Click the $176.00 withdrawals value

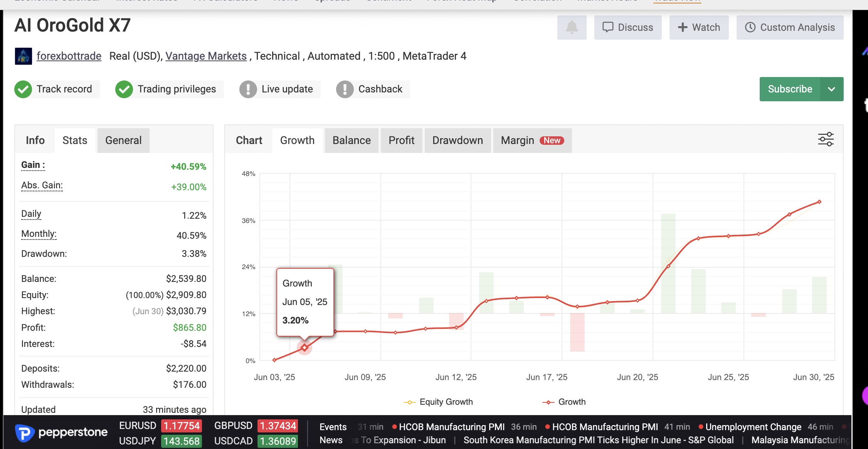(x=190, y=385)
